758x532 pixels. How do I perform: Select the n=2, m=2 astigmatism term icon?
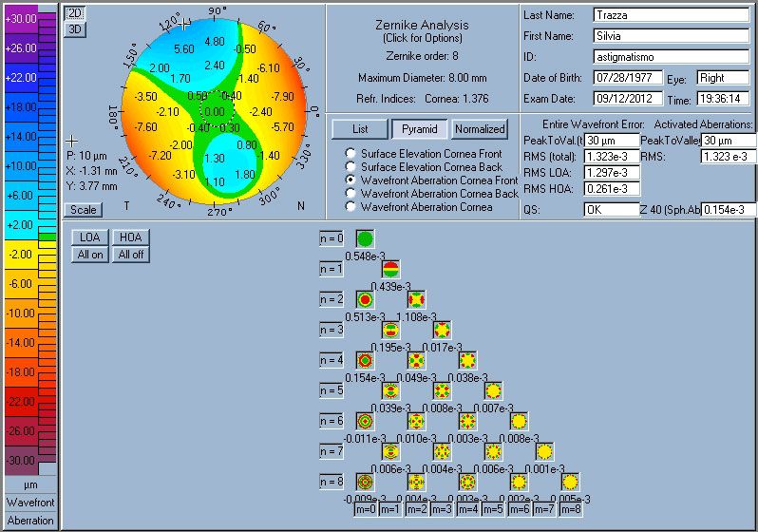[x=416, y=299]
